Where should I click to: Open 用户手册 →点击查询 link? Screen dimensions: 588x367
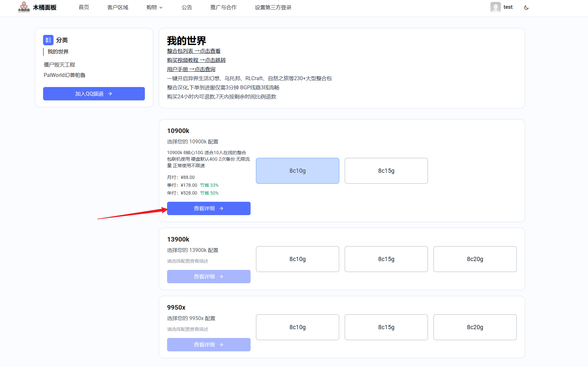(191, 69)
